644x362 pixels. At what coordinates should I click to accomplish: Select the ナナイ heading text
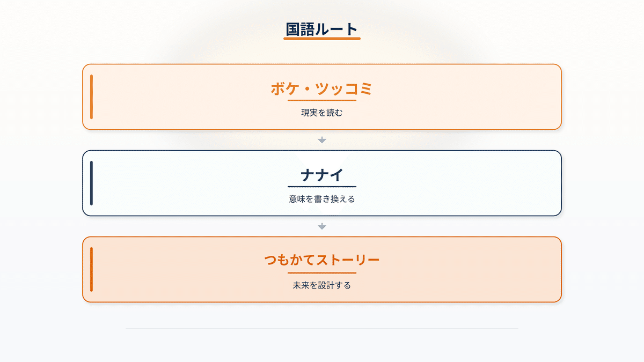(322, 175)
